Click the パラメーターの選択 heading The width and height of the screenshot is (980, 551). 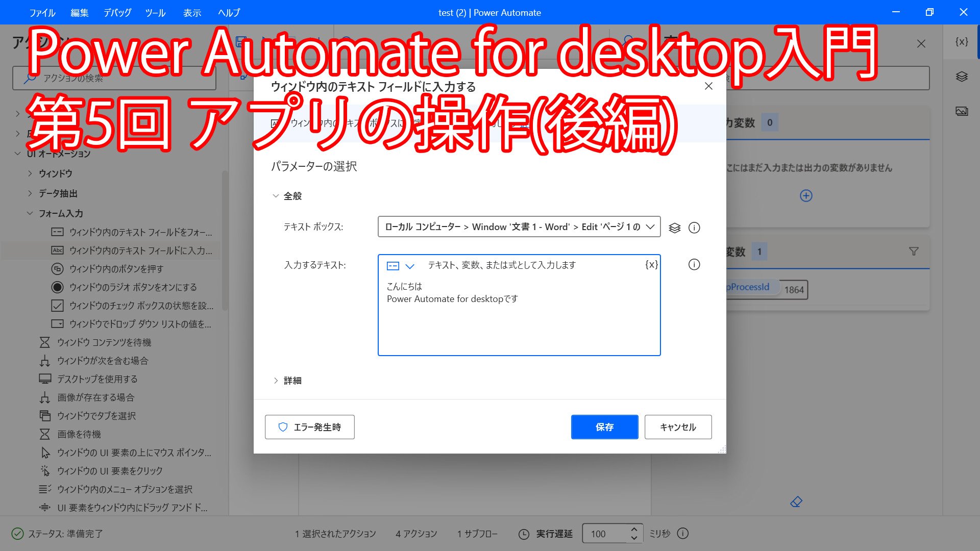[314, 166]
